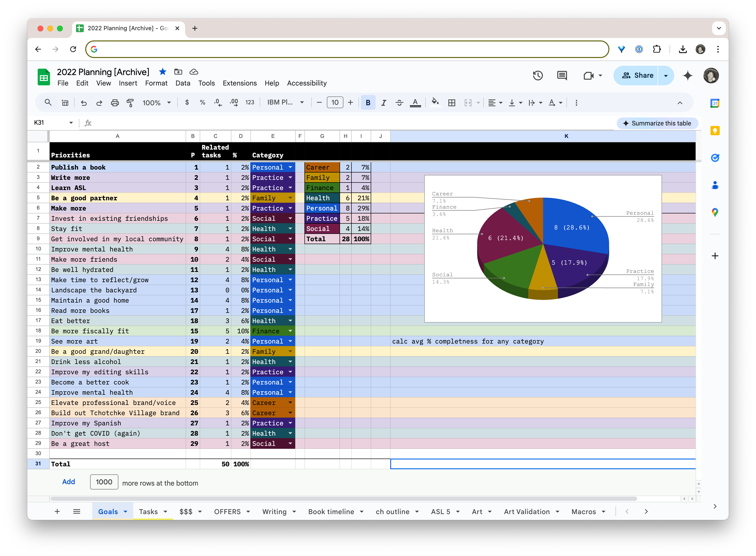Open Contacts icon in side panel
Image resolution: width=756 pixels, height=556 pixels.
(x=715, y=185)
